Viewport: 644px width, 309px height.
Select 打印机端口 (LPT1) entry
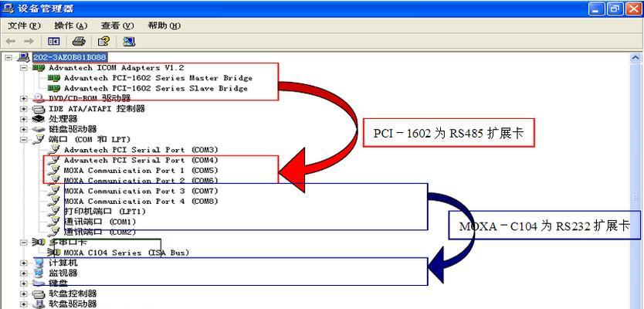[105, 211]
